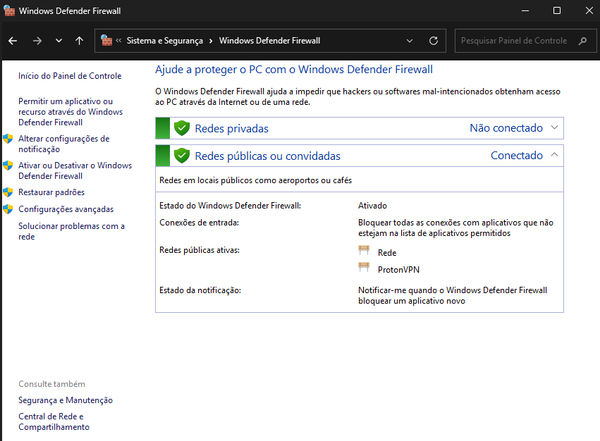
Task: Click the green shield next to Redes públicas
Action: 181,156
